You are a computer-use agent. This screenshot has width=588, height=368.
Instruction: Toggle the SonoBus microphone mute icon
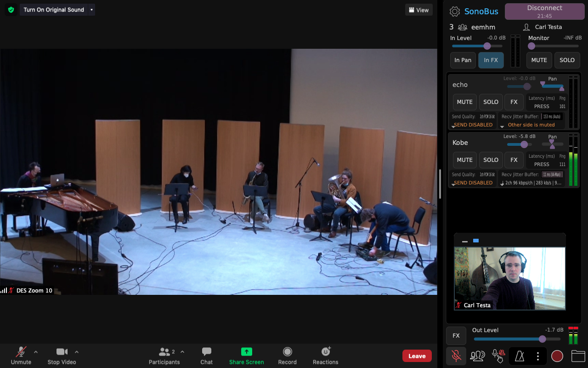tap(456, 356)
